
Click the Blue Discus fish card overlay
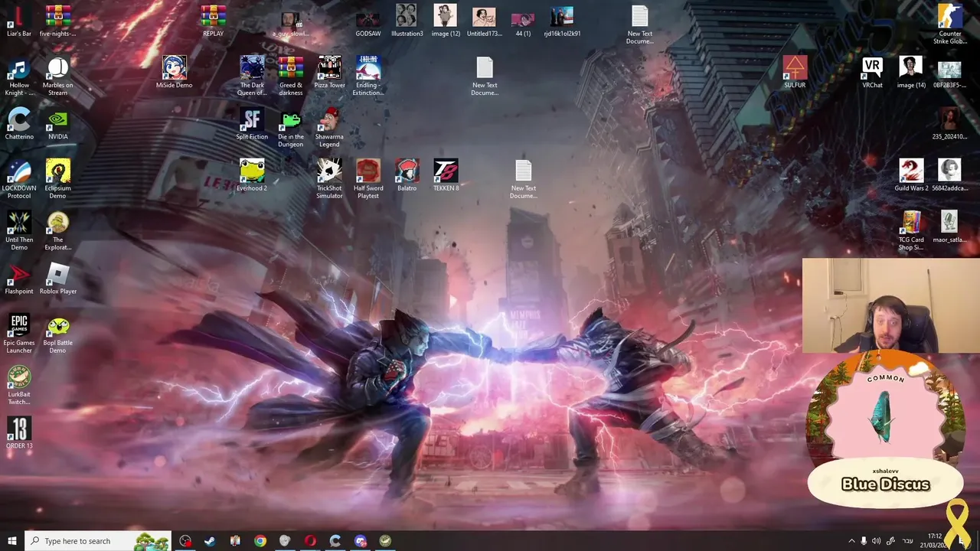pyautogui.click(x=885, y=430)
